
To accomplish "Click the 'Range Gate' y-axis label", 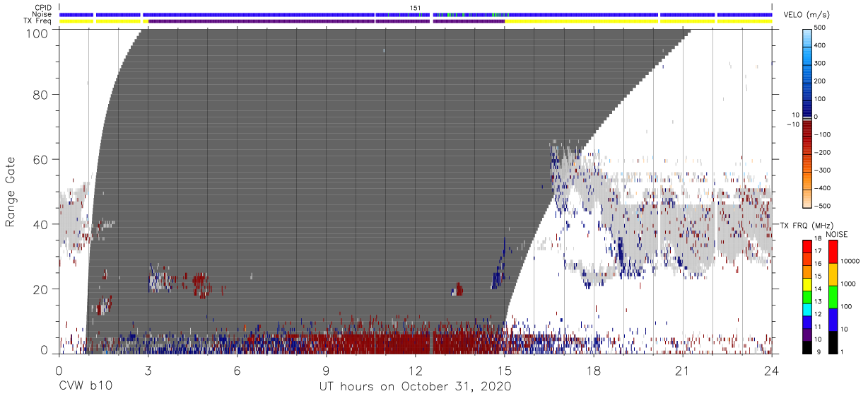I will (x=11, y=192).
